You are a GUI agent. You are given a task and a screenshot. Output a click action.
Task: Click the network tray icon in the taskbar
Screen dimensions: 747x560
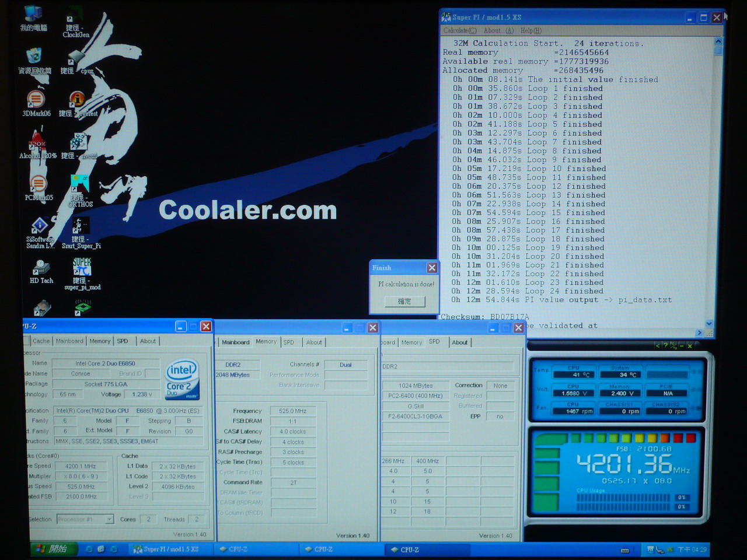[x=660, y=549]
